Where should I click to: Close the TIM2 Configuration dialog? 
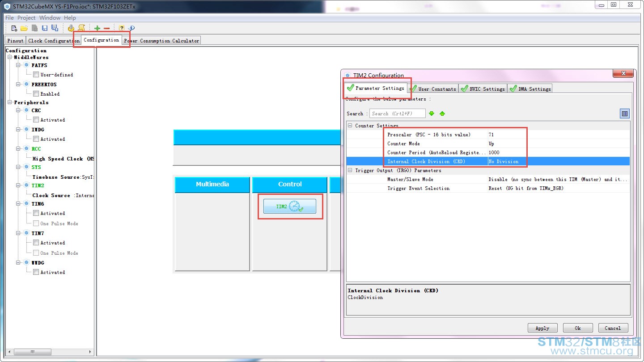point(623,74)
